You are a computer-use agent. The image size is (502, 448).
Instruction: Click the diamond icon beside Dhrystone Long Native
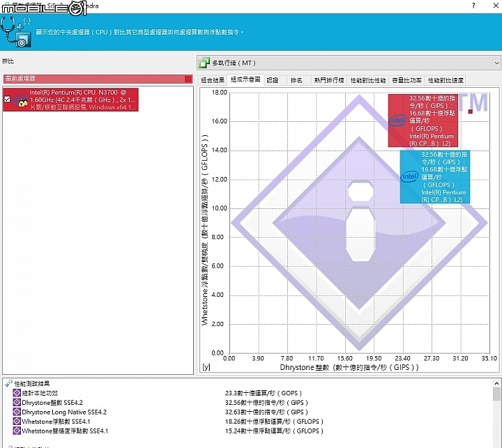(17, 412)
